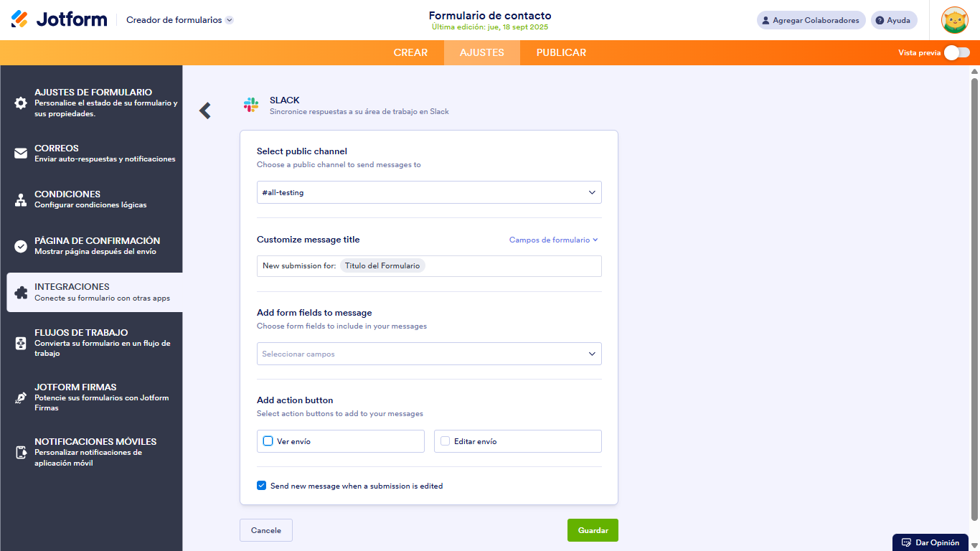This screenshot has width=980, height=551.
Task: Open Flujos de Trabajo workflow icon
Action: [21, 343]
